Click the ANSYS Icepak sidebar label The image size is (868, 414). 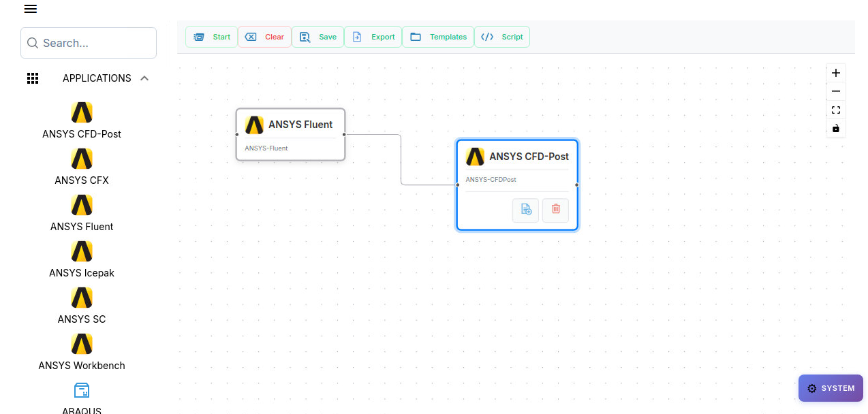coord(82,273)
